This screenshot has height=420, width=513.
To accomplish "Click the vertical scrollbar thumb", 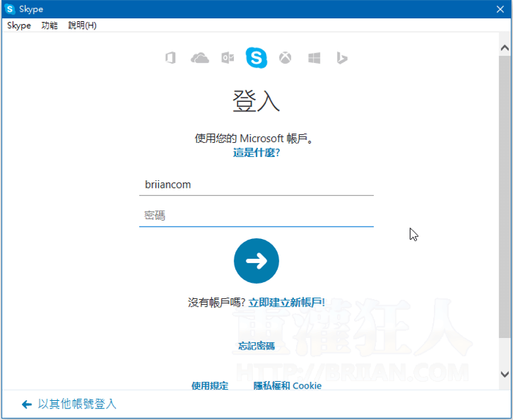I will 505,196.
